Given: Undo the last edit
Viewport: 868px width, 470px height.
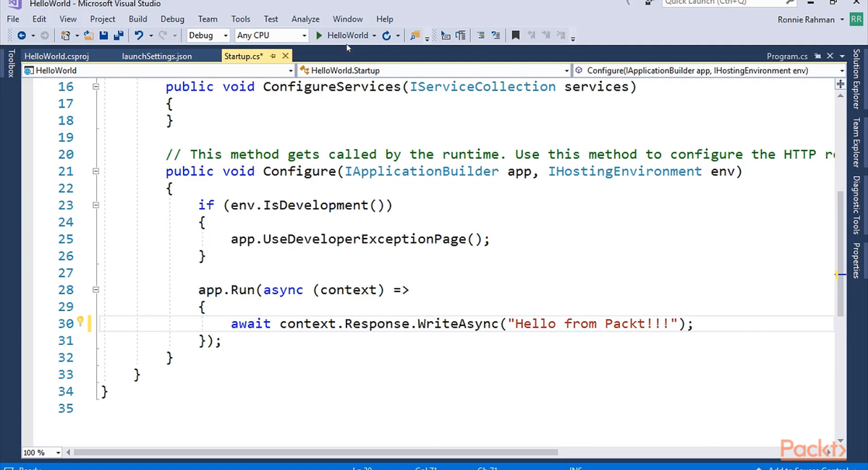Looking at the screenshot, I should click(139, 35).
